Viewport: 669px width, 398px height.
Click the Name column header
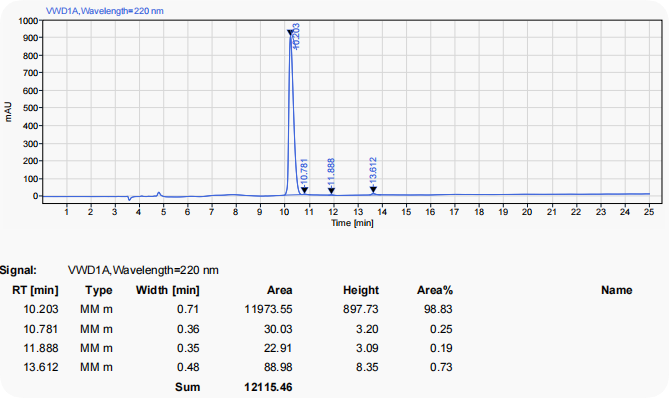click(617, 290)
